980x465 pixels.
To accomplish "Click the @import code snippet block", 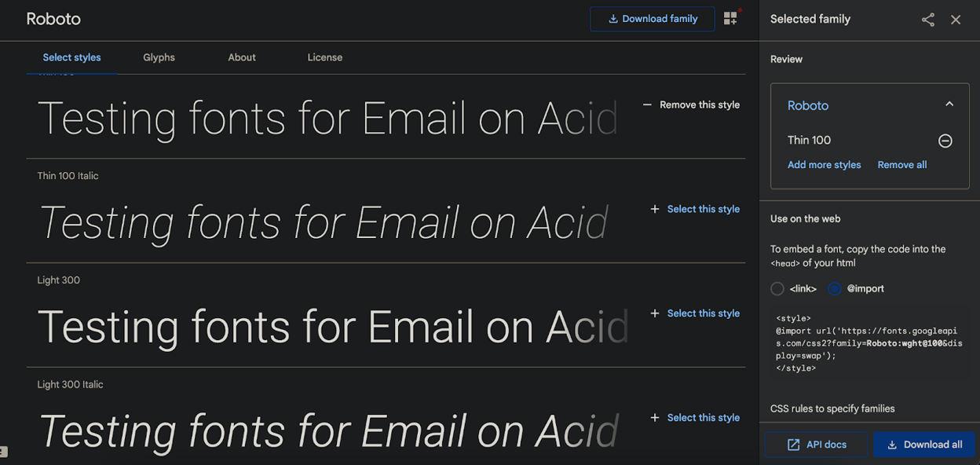I will [x=868, y=343].
